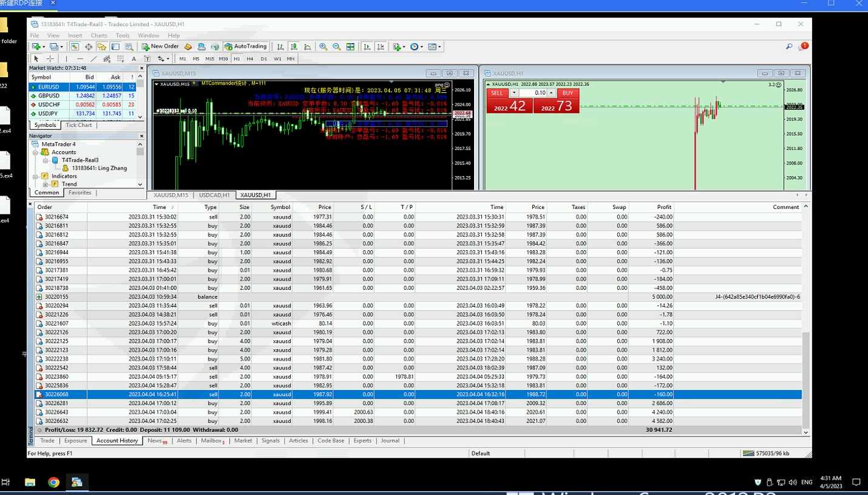Toggle the Auto Scroll chart icon
The image size is (868, 495).
367,46
